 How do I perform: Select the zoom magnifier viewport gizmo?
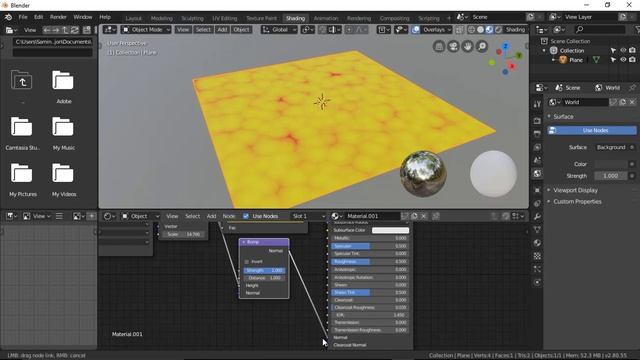point(482,47)
